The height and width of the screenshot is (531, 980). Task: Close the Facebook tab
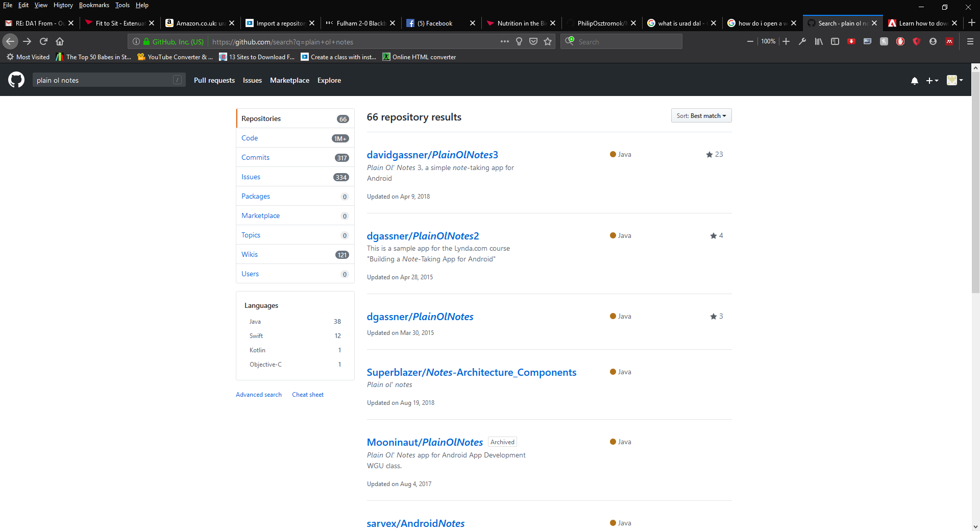click(473, 23)
